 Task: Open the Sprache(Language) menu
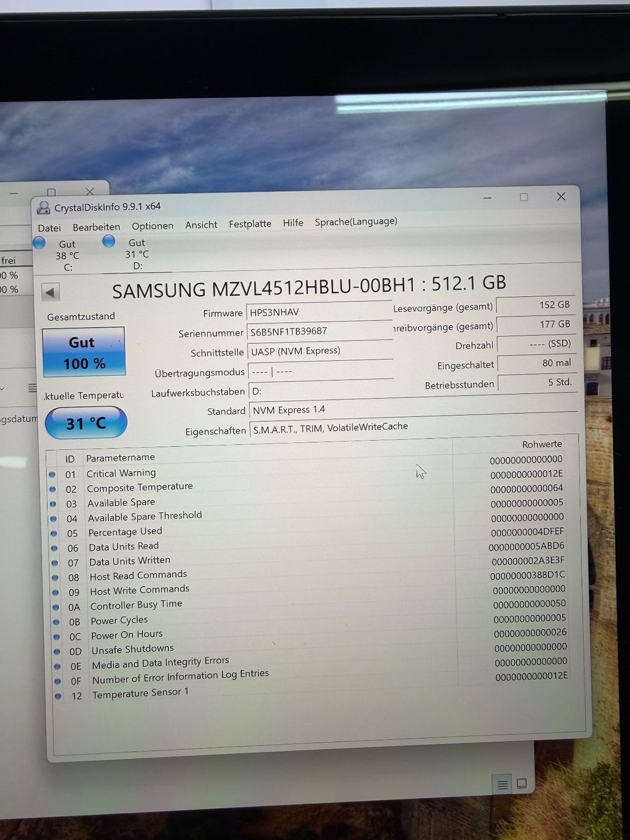[x=356, y=222]
